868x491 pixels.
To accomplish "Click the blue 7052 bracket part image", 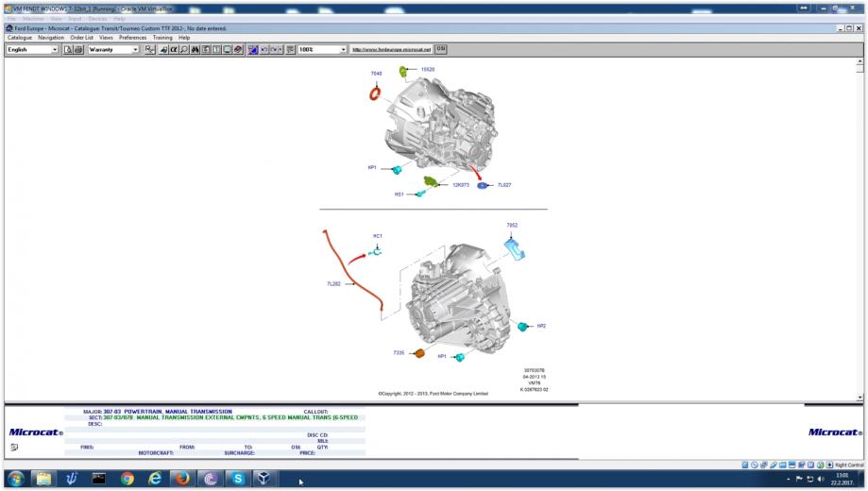I will coord(515,248).
